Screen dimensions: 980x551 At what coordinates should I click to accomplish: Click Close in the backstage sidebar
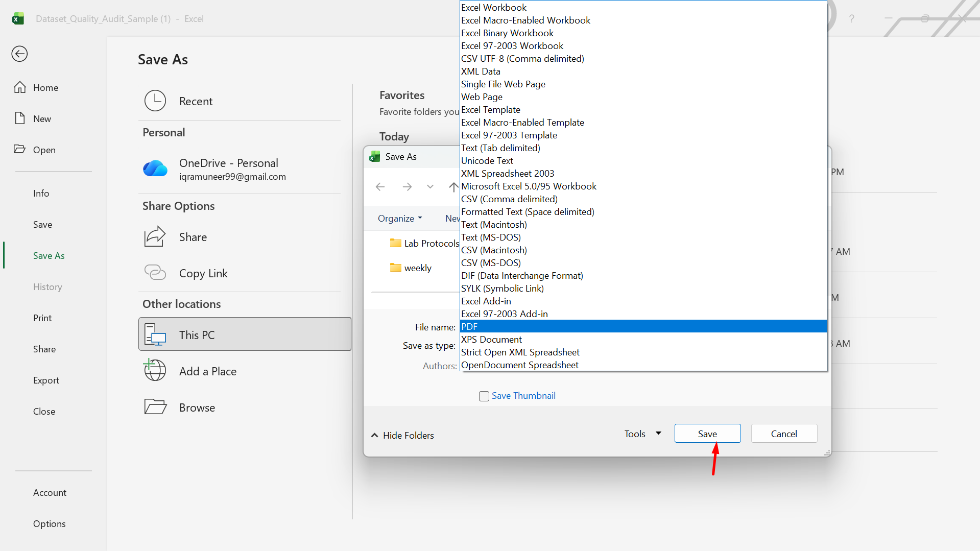pyautogui.click(x=44, y=411)
